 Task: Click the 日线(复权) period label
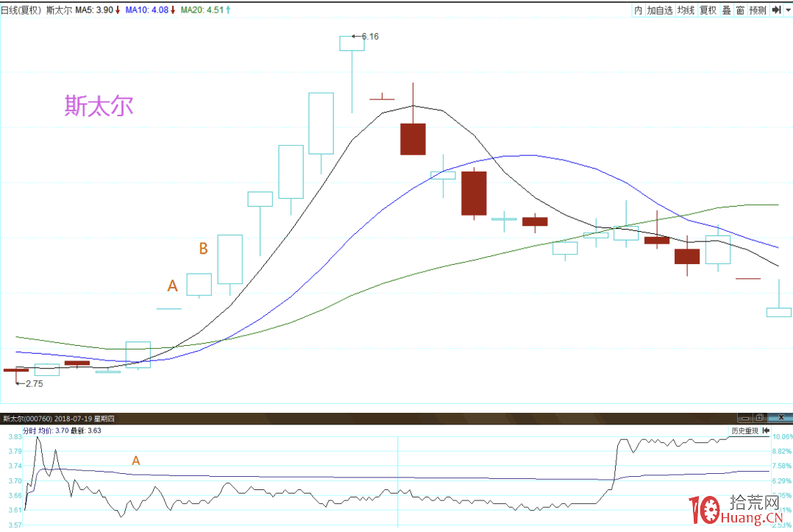21,10
